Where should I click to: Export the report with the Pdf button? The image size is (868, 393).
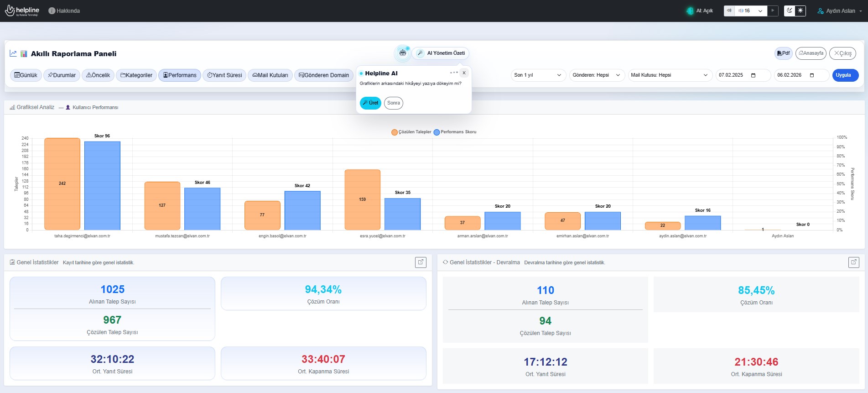pos(783,53)
